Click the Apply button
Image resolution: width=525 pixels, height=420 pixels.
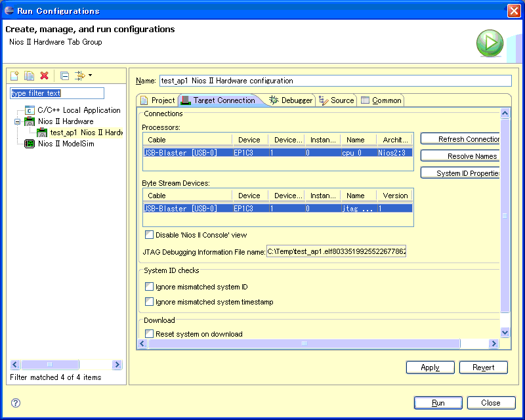430,367
